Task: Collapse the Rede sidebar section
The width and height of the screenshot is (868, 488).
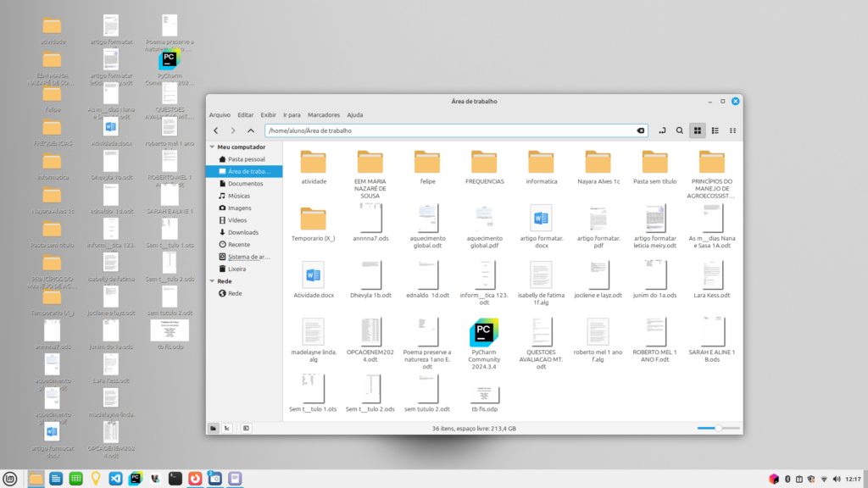Action: pos(212,280)
